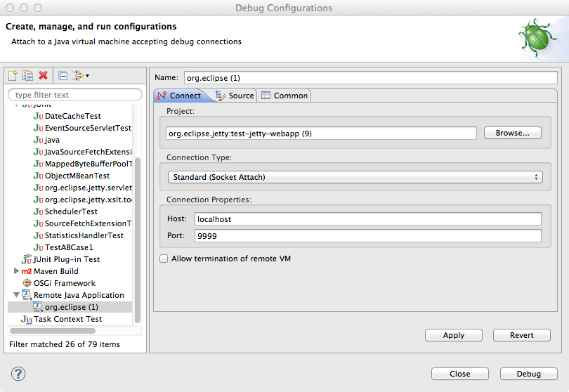Enable Allow termination of remote VM
This screenshot has width=569, height=392.
(164, 259)
